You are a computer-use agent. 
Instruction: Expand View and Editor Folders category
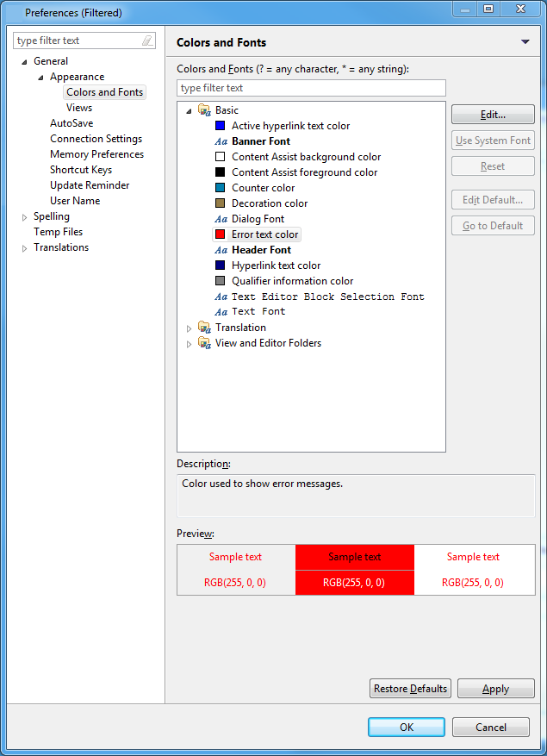[190, 344]
